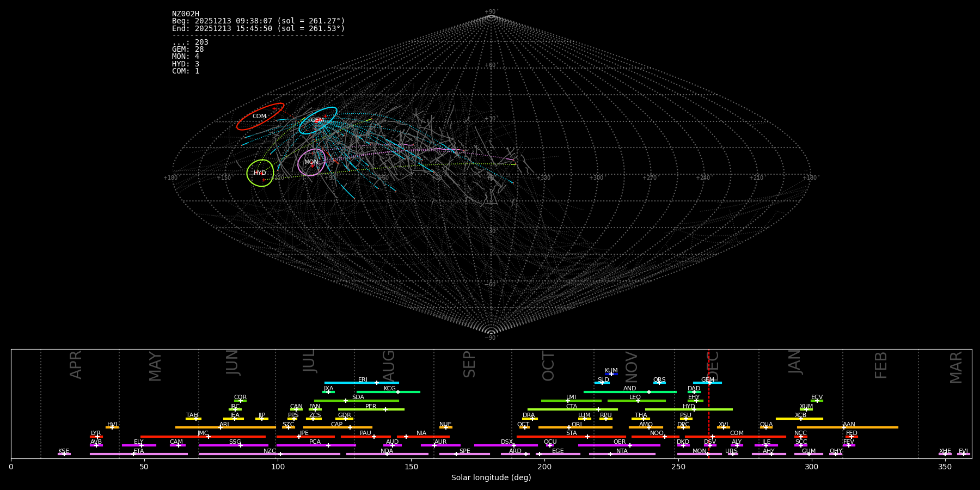Screen dimensions: 980x490
Task: Click the OCT month label
Action: pos(549,366)
